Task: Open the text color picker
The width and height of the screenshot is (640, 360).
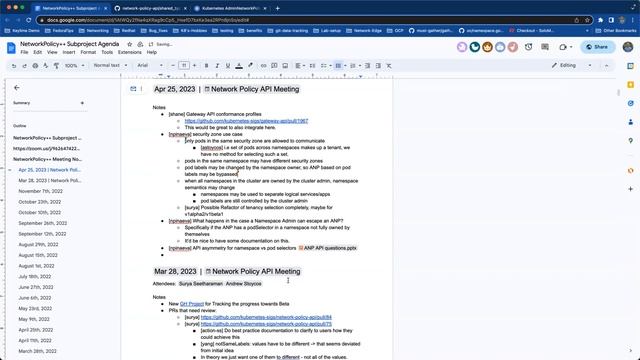Action: pos(239,66)
